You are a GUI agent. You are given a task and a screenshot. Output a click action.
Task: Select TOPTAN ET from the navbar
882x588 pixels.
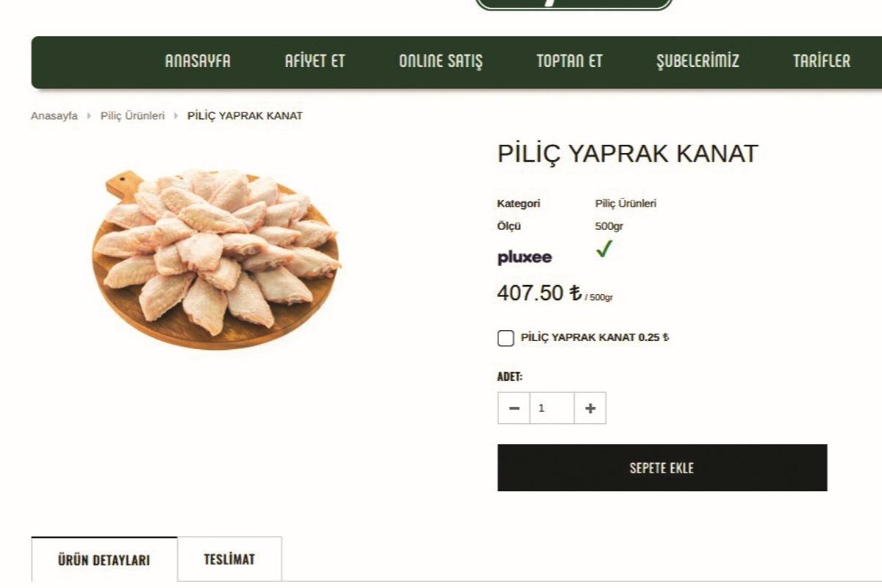coord(570,61)
